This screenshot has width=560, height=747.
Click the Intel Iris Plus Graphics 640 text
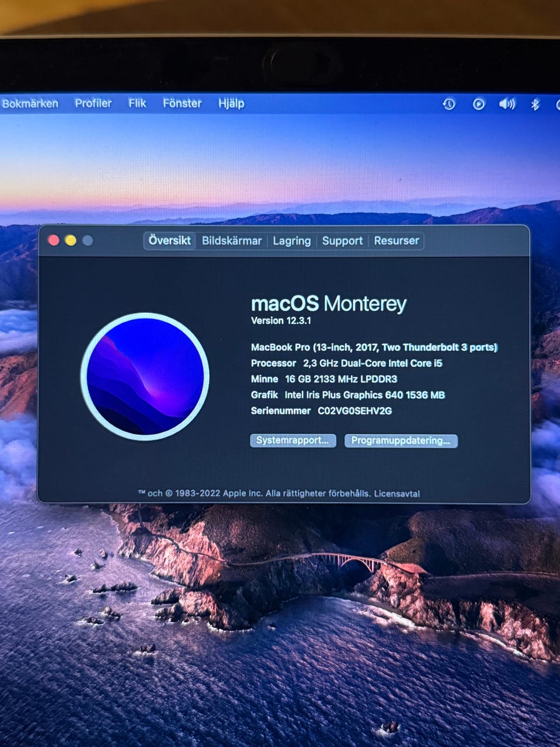pyautogui.click(x=365, y=395)
